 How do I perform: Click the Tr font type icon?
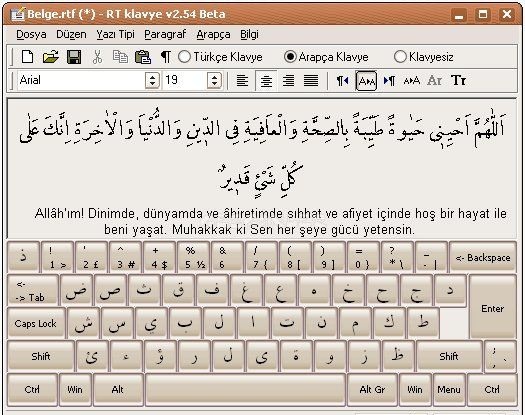pos(458,80)
